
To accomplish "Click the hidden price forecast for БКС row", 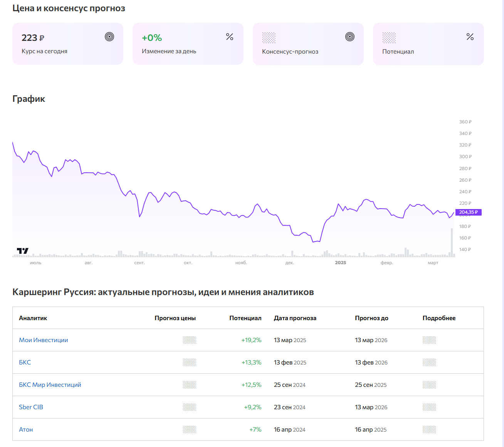I will pos(190,363).
